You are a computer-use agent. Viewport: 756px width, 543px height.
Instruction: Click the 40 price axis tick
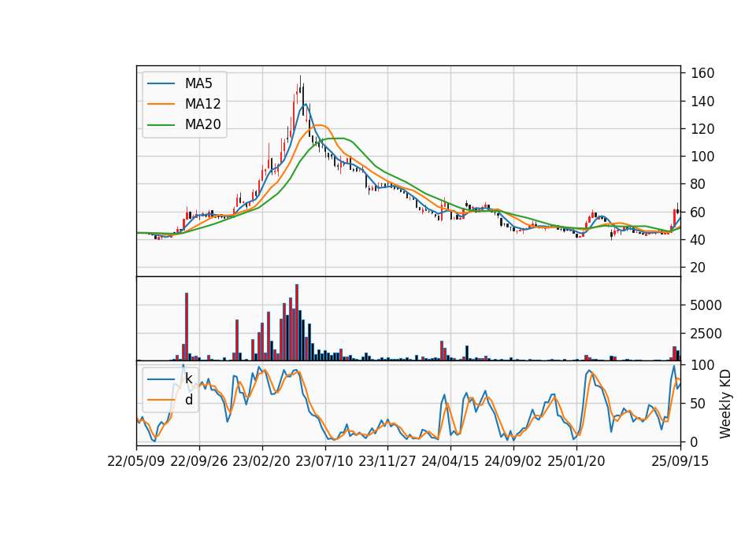tap(699, 239)
